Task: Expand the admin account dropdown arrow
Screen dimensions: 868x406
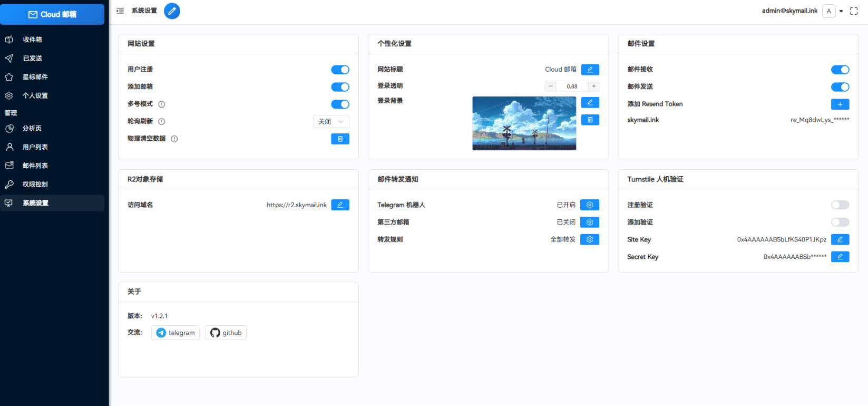Action: click(841, 11)
